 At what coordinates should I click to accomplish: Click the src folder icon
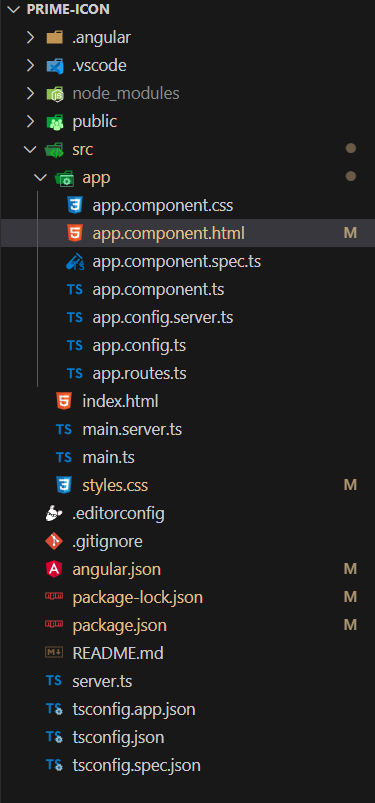tap(54, 150)
